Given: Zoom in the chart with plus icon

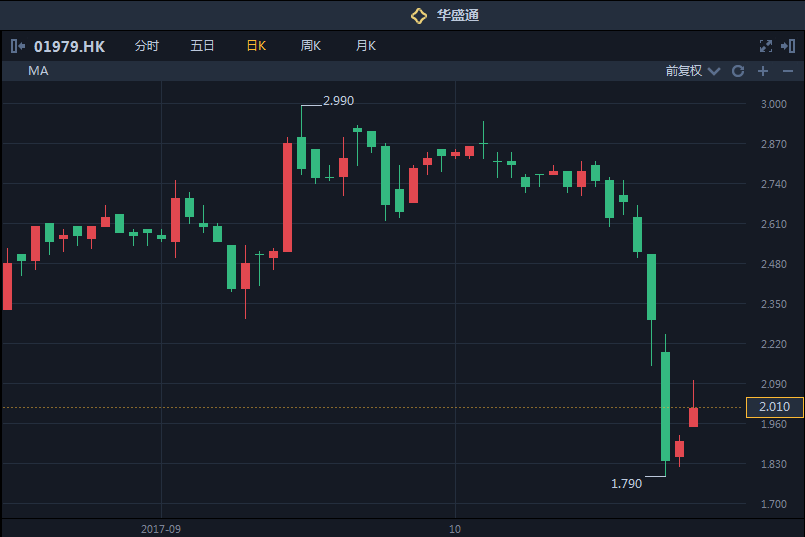Looking at the screenshot, I should click(763, 71).
